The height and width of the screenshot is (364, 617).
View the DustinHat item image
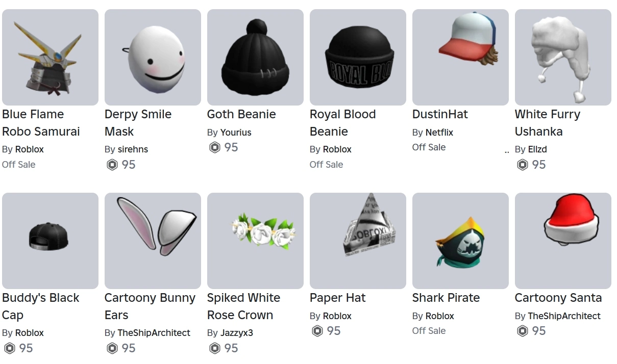(460, 57)
